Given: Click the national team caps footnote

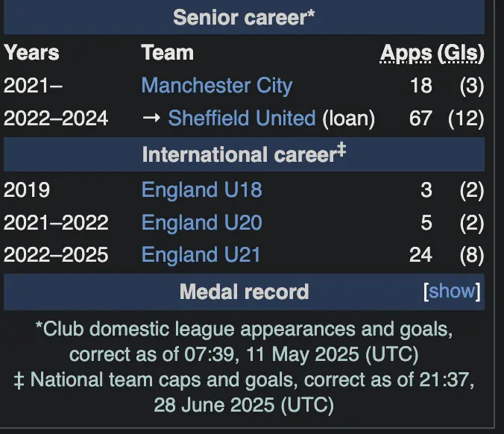Looking at the screenshot, I should tap(244, 392).
